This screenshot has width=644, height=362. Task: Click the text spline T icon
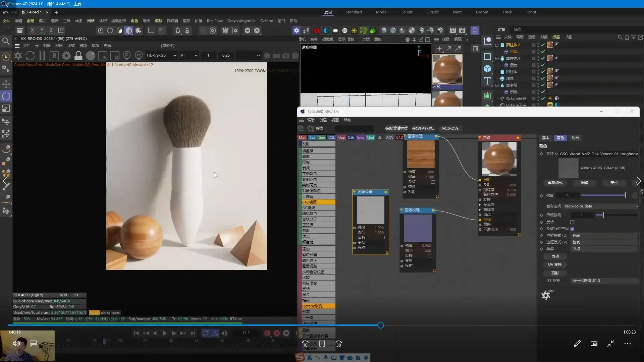pos(487,81)
